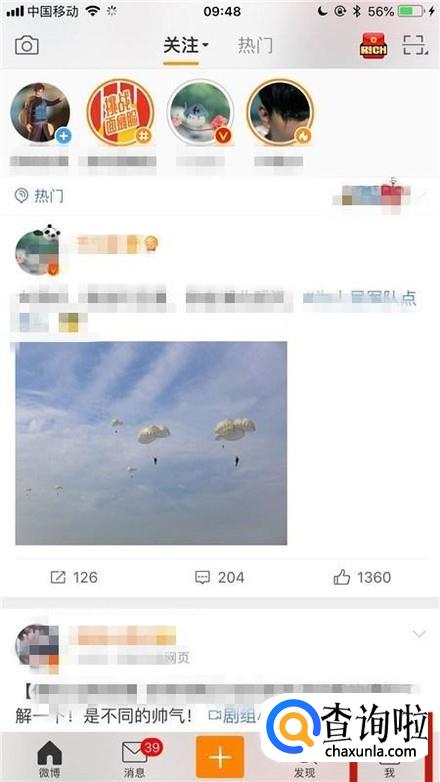This screenshot has width=440, height=782.
Task: Open the third story avatar with V badge
Action: 200,113
